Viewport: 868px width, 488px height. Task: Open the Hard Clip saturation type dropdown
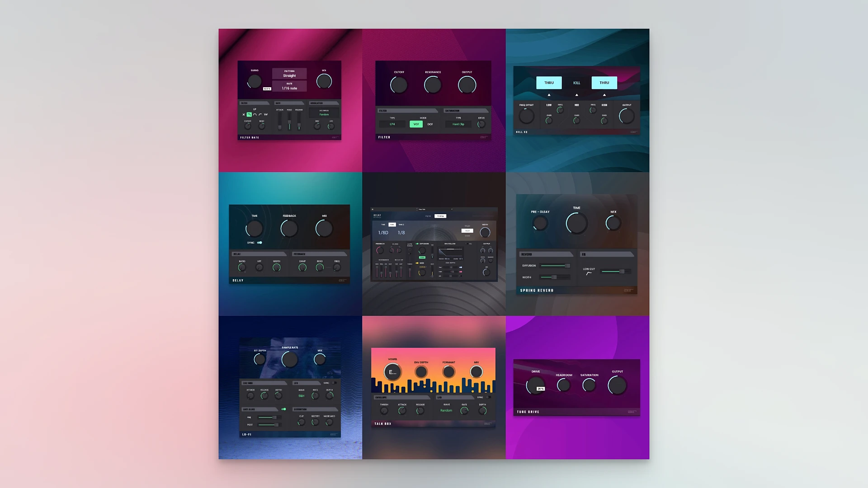[x=458, y=124]
